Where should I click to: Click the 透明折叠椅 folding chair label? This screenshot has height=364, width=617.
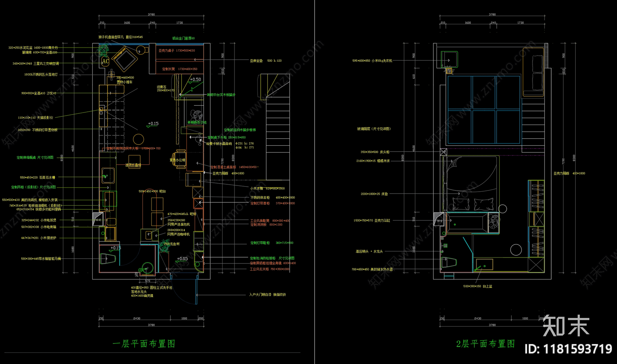coord(133,165)
